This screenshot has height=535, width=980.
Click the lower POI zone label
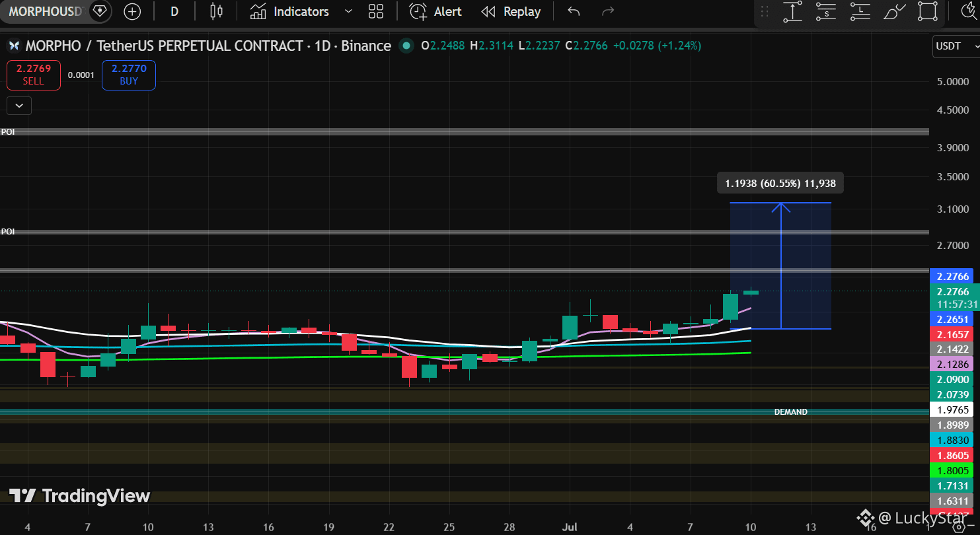[x=8, y=232]
